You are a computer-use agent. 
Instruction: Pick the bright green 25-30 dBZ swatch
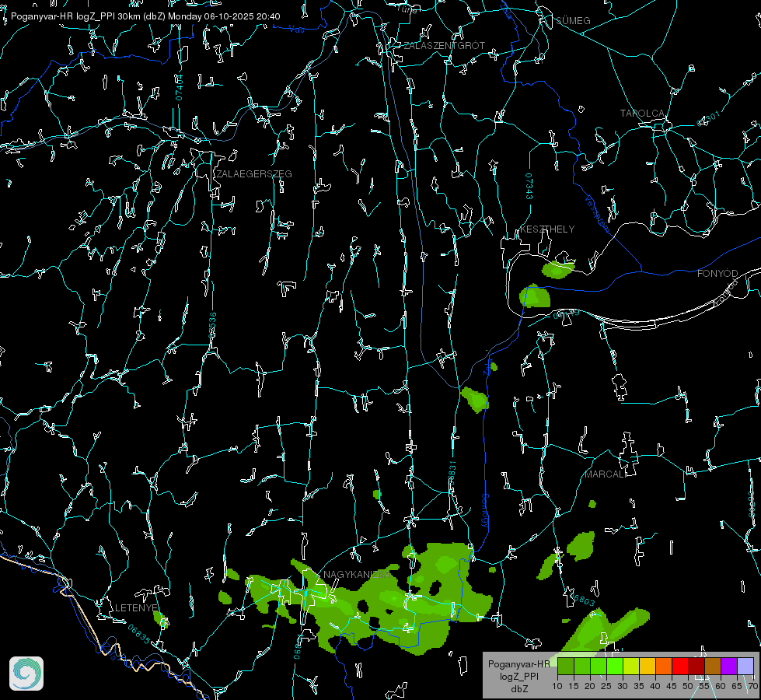coord(615,666)
